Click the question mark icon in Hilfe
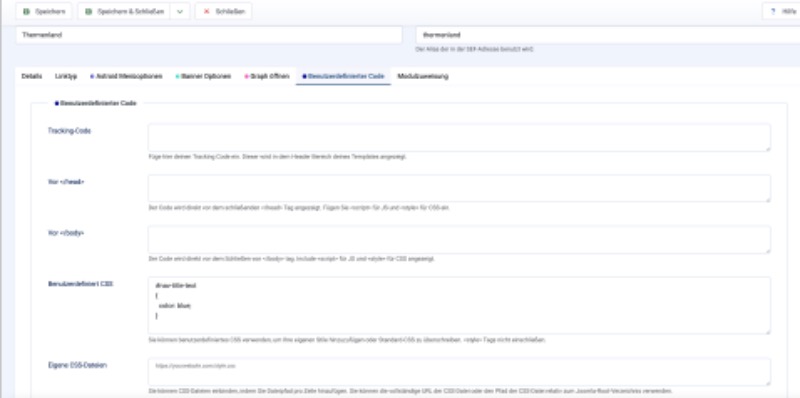 click(773, 11)
